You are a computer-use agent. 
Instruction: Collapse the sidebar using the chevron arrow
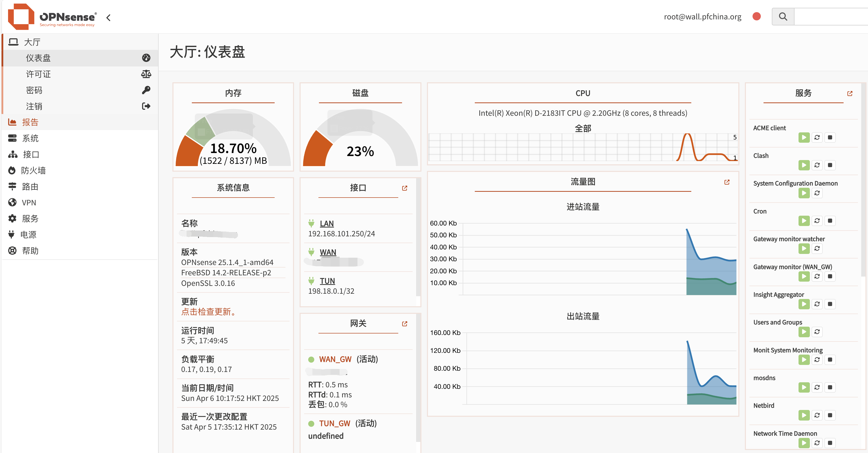pyautogui.click(x=109, y=18)
